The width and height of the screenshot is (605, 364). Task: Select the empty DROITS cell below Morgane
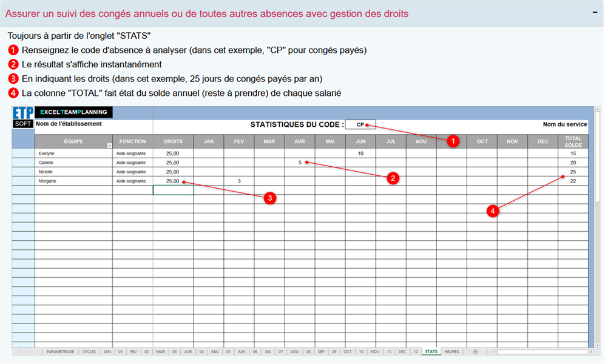[173, 190]
